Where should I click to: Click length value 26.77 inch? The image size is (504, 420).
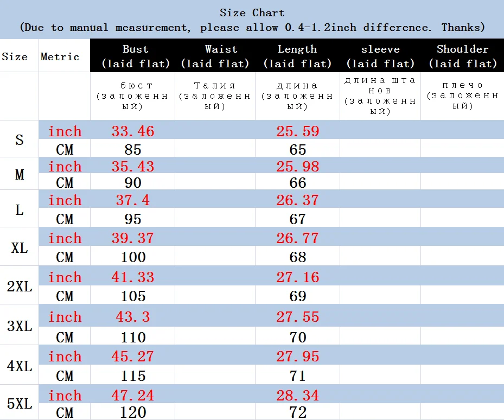click(298, 238)
